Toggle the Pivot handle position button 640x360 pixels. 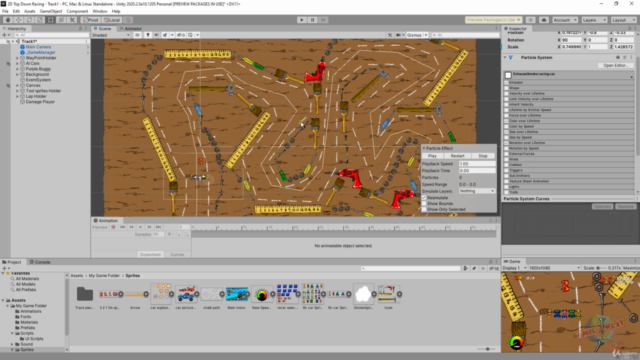(x=91, y=20)
